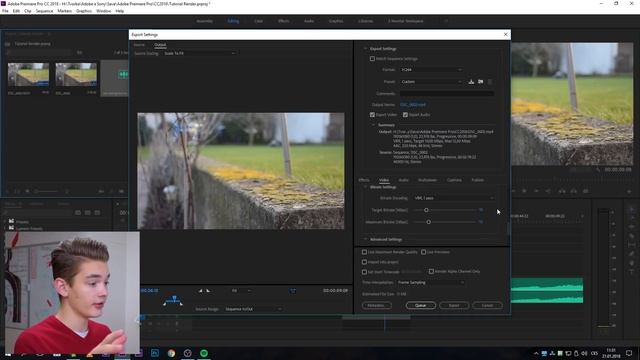Image resolution: width=640 pixels, height=360 pixels.
Task: Open the Sequence menu
Action: (x=44, y=11)
